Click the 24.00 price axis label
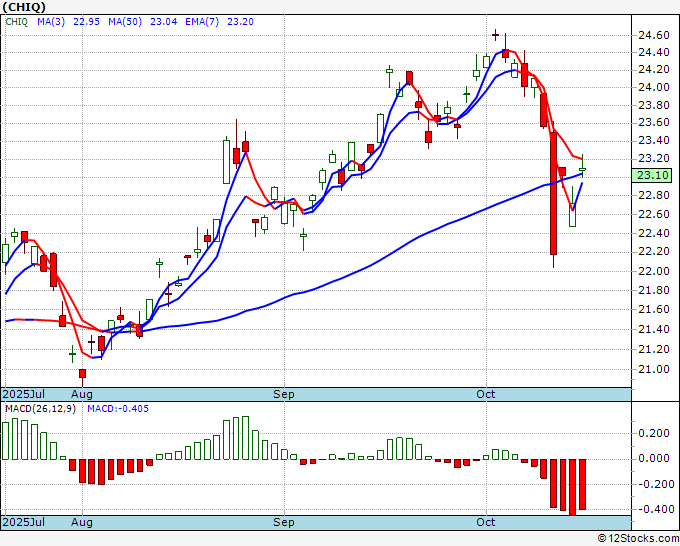Viewport: 680px width, 546px height. 654,87
